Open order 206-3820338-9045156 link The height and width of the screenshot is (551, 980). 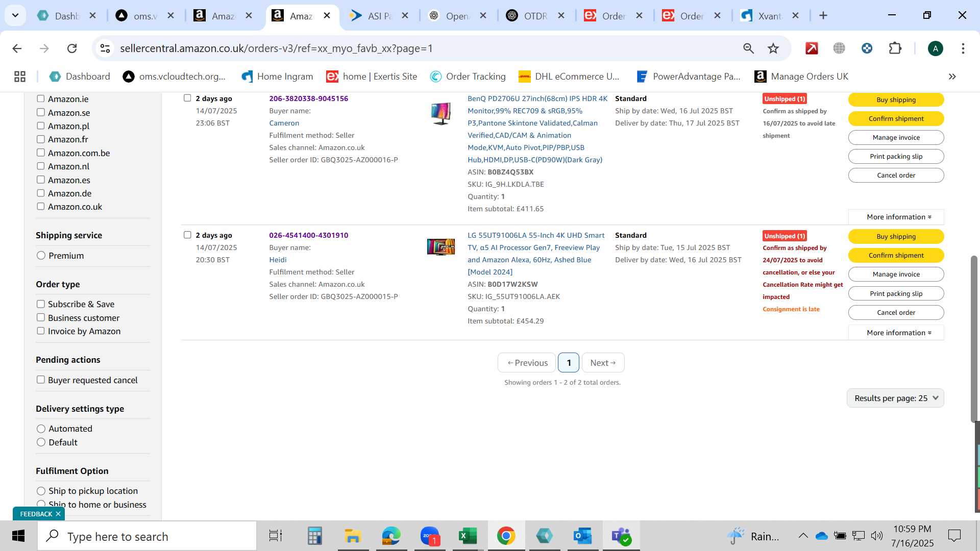[x=308, y=98]
